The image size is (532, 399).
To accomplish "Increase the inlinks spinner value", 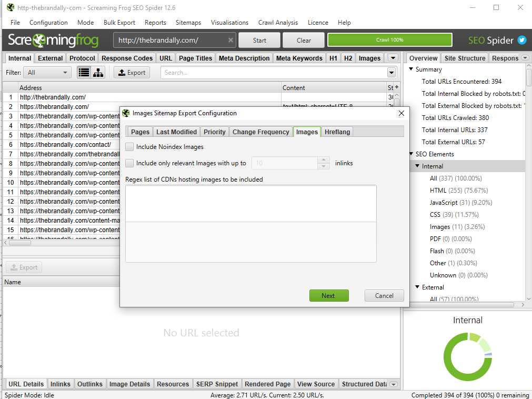I will pyautogui.click(x=324, y=160).
